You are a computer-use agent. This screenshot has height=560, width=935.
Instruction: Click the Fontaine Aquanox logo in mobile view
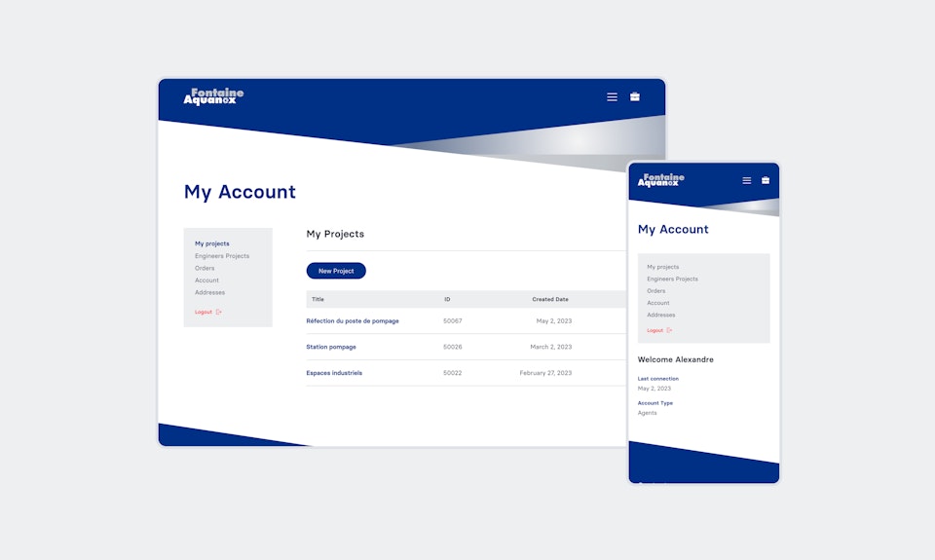[660, 180]
